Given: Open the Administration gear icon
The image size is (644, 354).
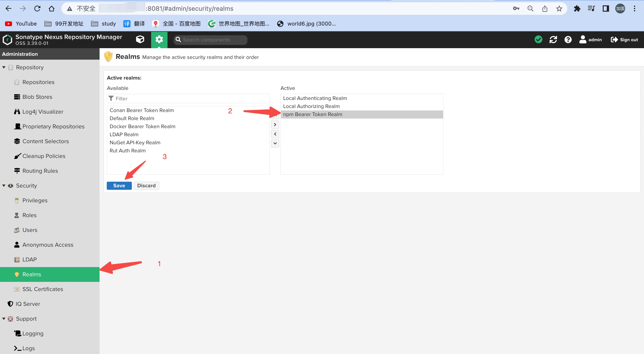Looking at the screenshot, I should click(159, 39).
